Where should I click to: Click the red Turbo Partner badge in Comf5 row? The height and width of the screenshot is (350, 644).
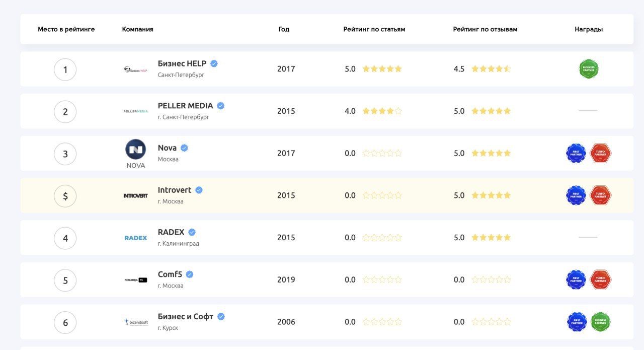[601, 279]
